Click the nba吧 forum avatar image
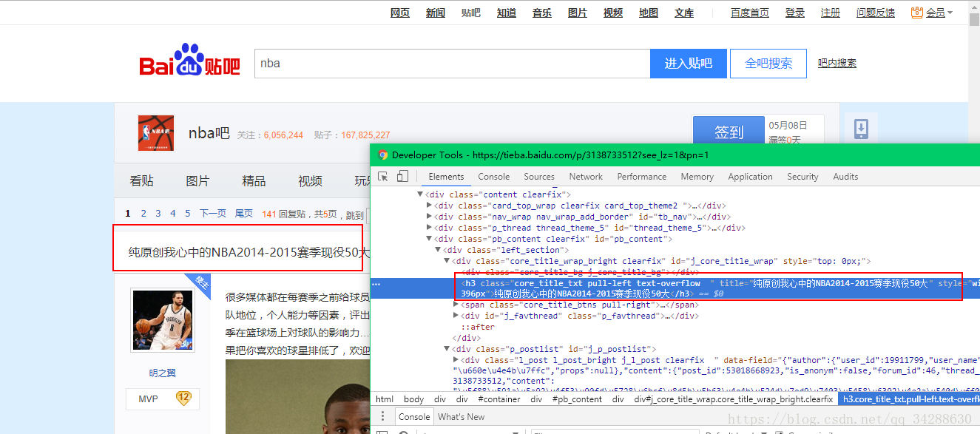This screenshot has height=434, width=980. pos(156,133)
